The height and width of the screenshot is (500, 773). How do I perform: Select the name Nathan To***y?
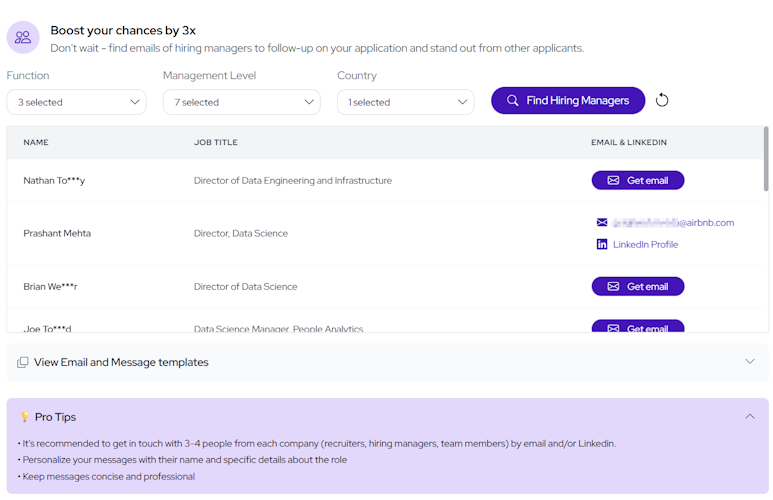[x=54, y=181]
